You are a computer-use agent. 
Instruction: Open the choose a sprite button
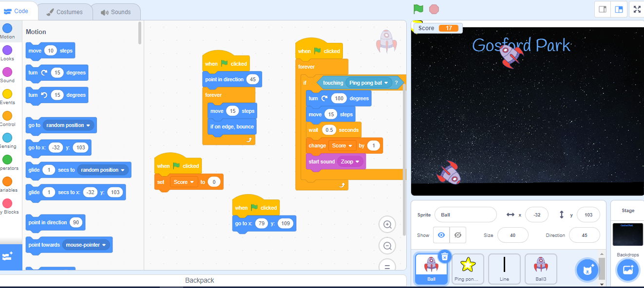tap(587, 270)
